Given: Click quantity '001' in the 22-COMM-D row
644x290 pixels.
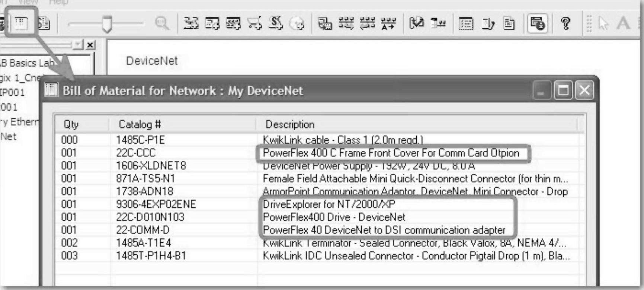Looking at the screenshot, I should [69, 230].
